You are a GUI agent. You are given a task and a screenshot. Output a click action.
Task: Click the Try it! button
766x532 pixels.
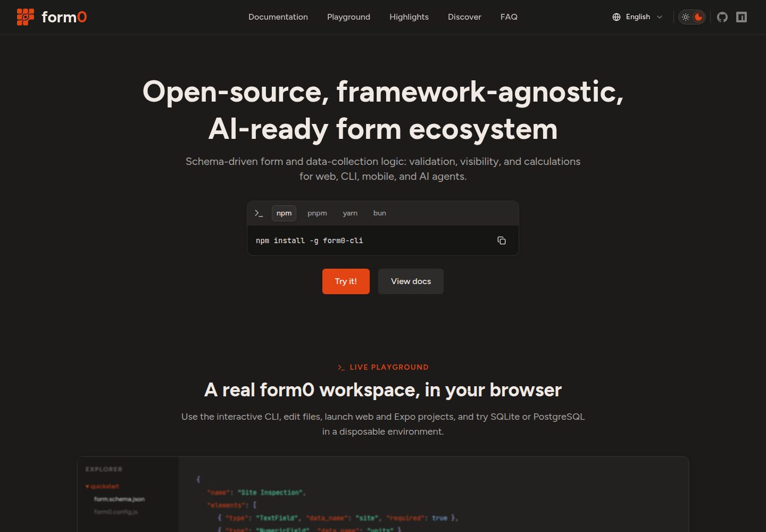346,281
